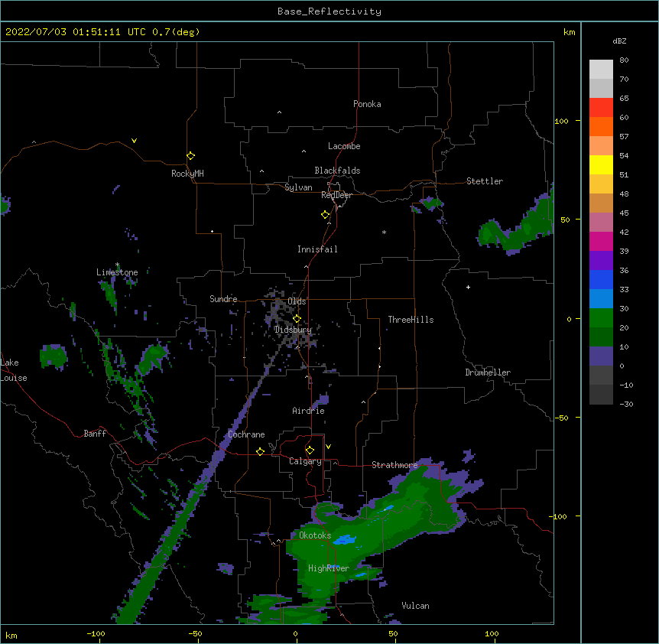Click the yellow V marker east of Calgary
This screenshot has height=644, width=659.
(x=328, y=447)
